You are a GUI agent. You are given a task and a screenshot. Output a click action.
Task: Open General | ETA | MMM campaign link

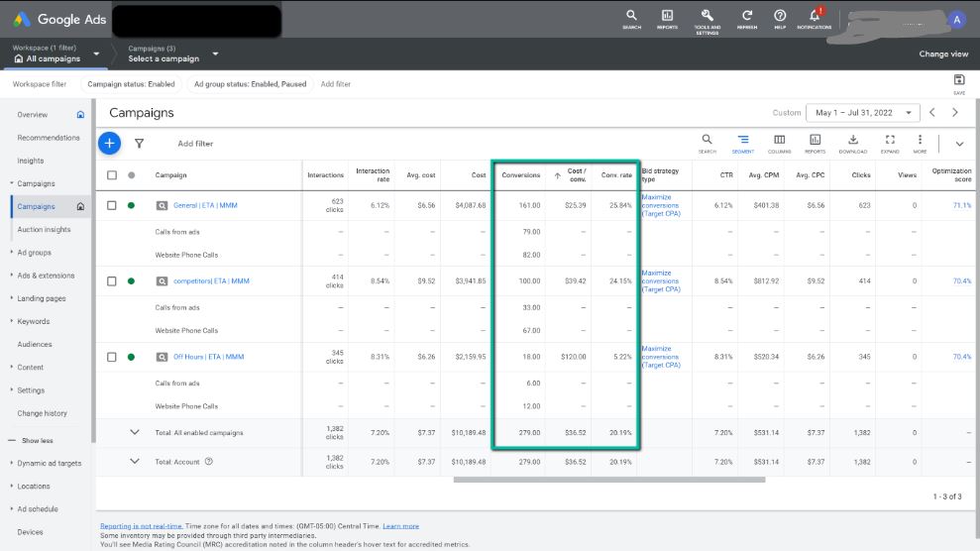pos(205,205)
